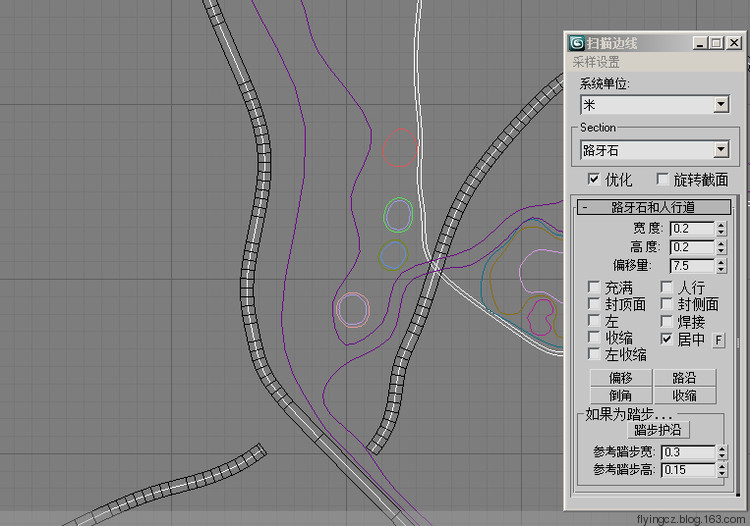Enable the 焊接 checkbox

[666, 320]
